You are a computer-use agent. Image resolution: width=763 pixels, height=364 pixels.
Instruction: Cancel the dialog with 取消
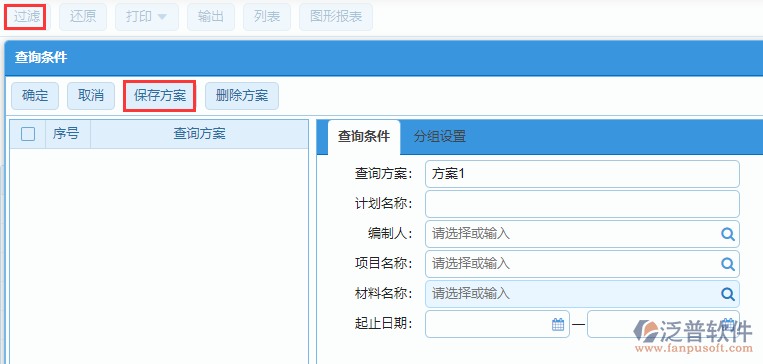coord(91,95)
